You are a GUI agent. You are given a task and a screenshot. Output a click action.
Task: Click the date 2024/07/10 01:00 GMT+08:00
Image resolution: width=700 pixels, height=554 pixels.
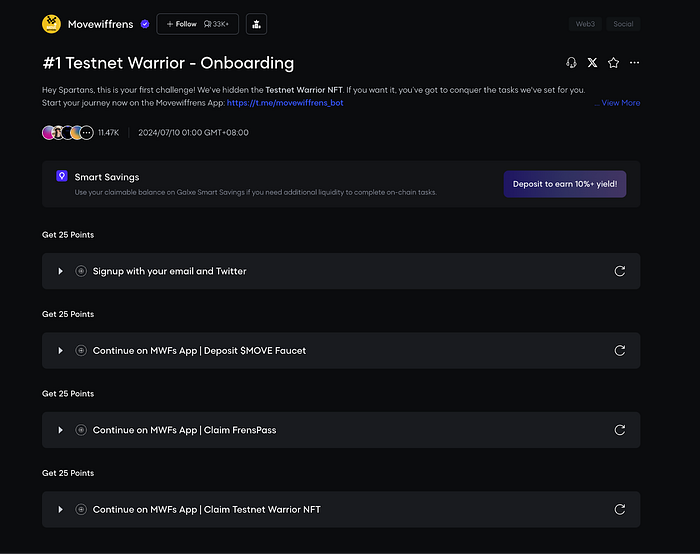click(193, 133)
